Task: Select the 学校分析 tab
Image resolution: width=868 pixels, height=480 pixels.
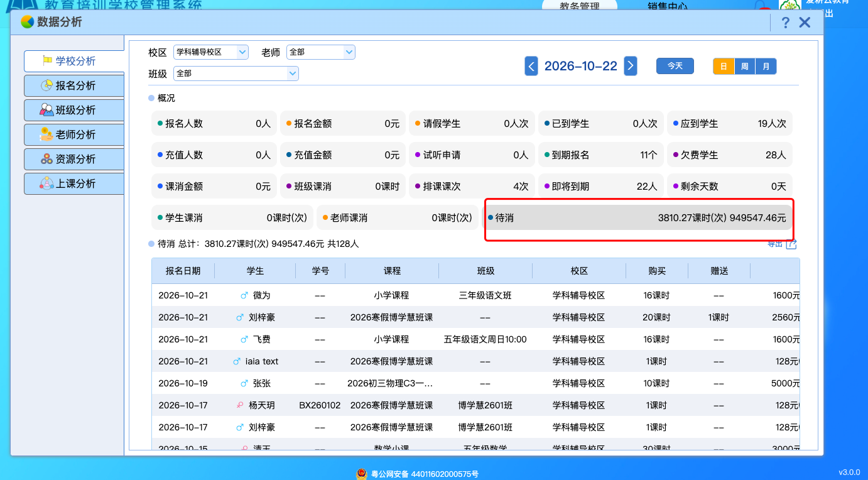Action: tap(74, 61)
